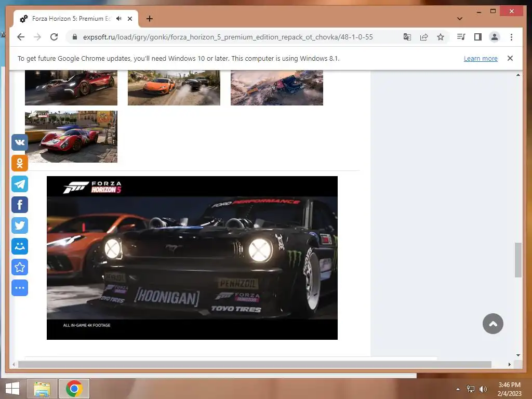Viewport: 532px width, 399px height.
Task: Open the Windows Start menu
Action: 12,389
